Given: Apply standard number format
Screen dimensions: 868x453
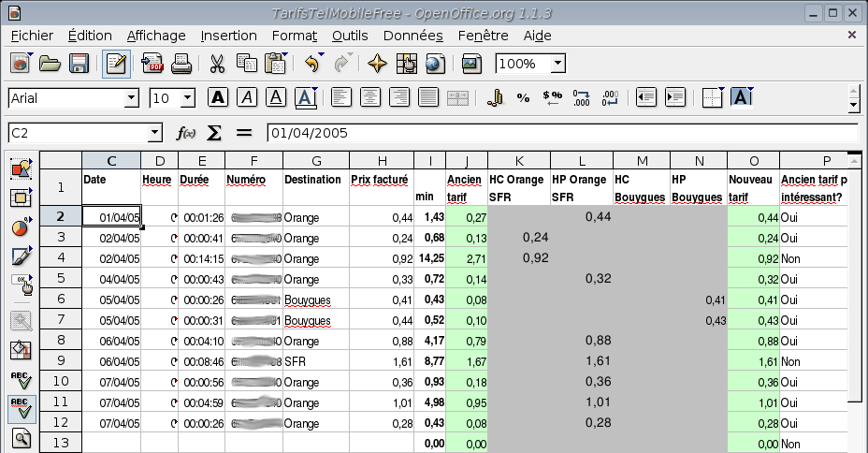Looking at the screenshot, I should 553,98.
